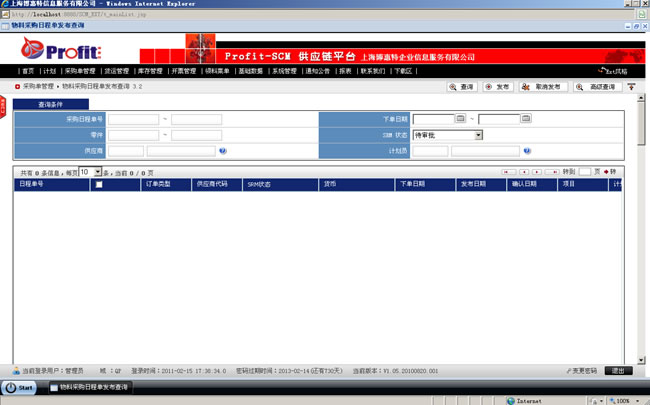The image size is (650, 405).
Task: Click the 退出 logout button
Action: click(619, 370)
